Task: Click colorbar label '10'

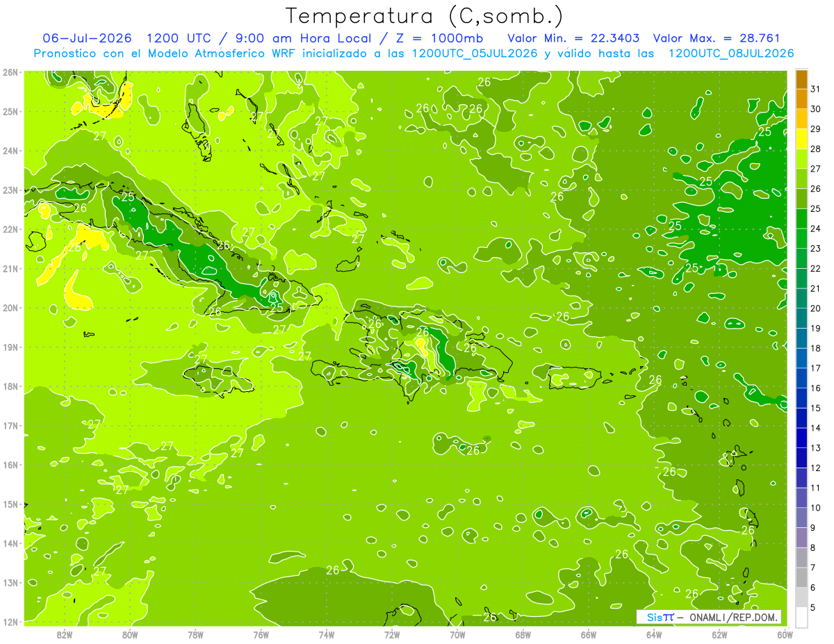Action: [x=816, y=508]
